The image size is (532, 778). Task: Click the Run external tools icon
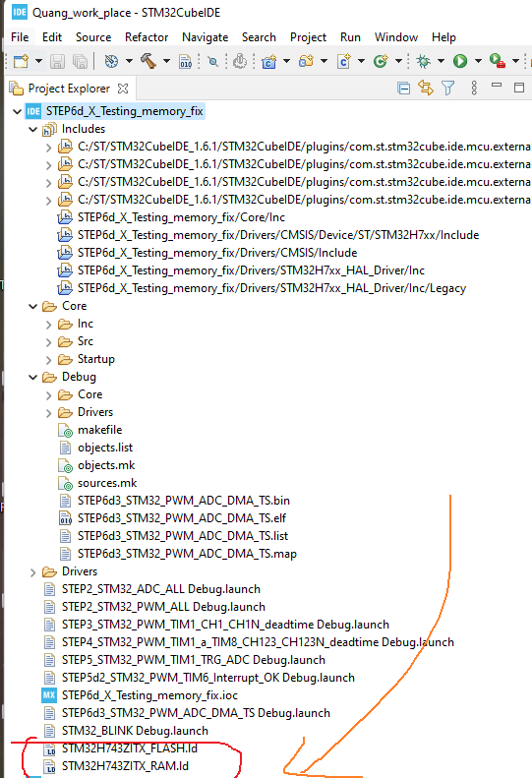click(x=498, y=61)
